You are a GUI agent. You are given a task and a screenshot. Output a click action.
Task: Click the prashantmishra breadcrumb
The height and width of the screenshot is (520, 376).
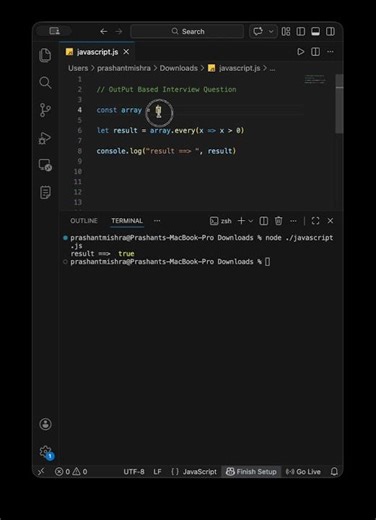[x=124, y=68]
